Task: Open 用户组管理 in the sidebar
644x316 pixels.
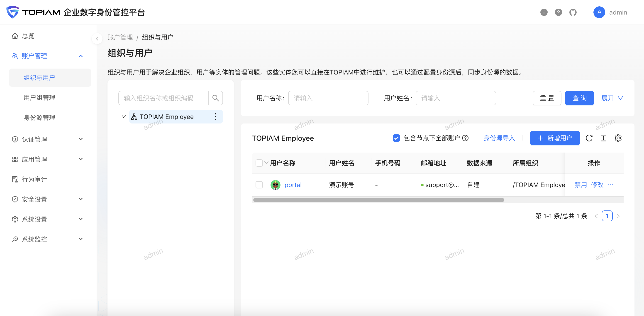Action: [39, 98]
